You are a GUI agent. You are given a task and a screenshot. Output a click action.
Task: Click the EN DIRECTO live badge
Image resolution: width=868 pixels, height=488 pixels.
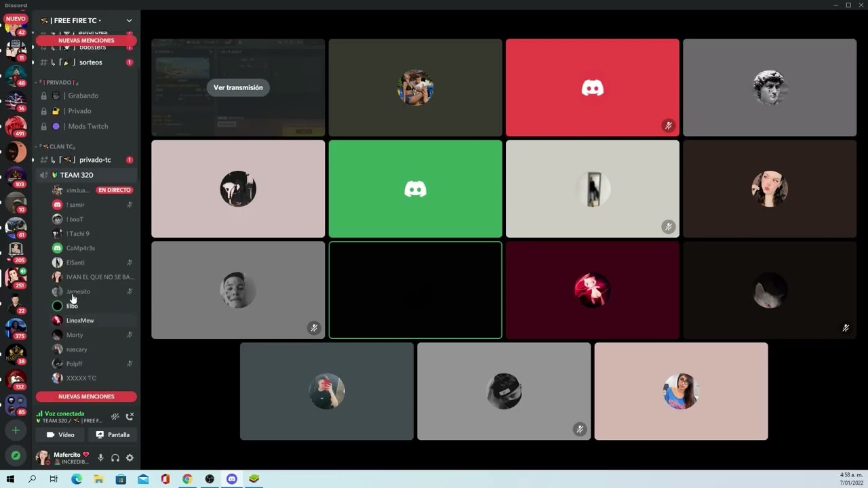click(x=115, y=190)
